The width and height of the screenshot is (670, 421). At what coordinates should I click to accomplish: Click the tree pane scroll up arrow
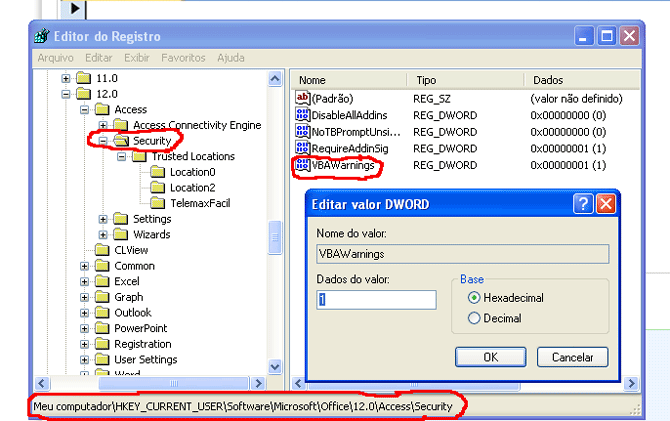pos(275,79)
